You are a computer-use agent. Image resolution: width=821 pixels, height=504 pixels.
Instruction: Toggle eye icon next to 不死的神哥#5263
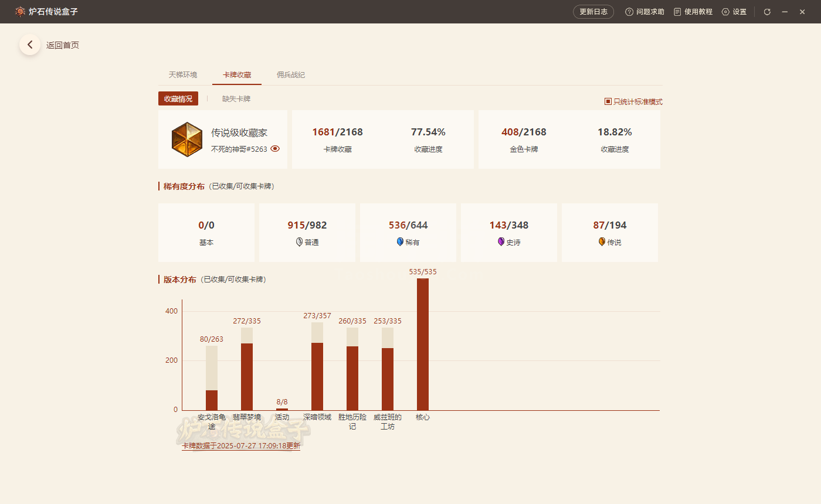[x=275, y=149]
